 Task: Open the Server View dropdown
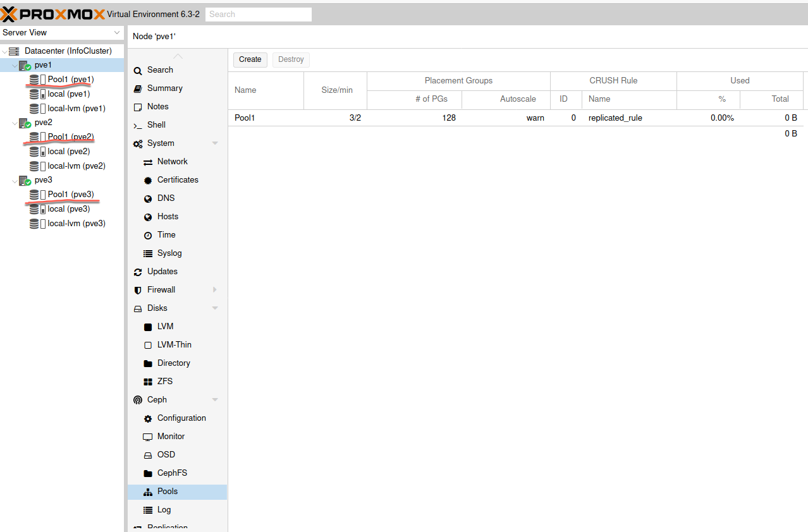(117, 33)
